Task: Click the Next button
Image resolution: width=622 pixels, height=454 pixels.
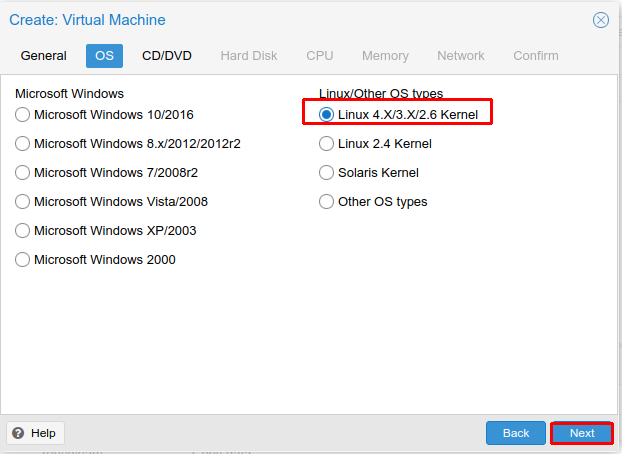Action: 582,433
